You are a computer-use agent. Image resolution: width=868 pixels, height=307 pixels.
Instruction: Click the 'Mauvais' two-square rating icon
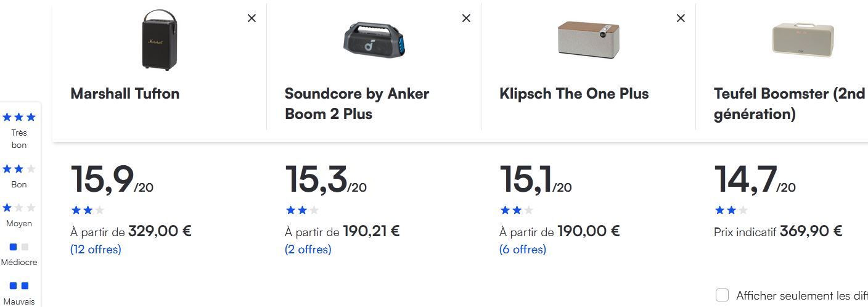[19, 286]
